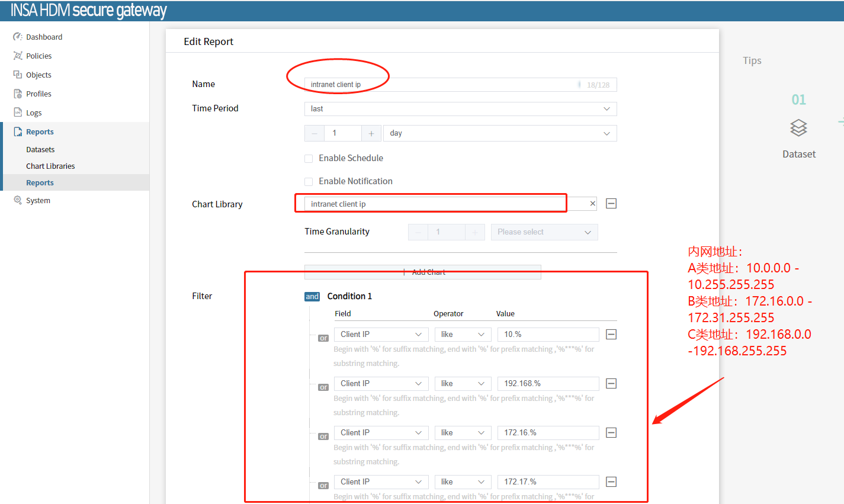
Task: Increase the time period number with plus
Action: click(371, 133)
